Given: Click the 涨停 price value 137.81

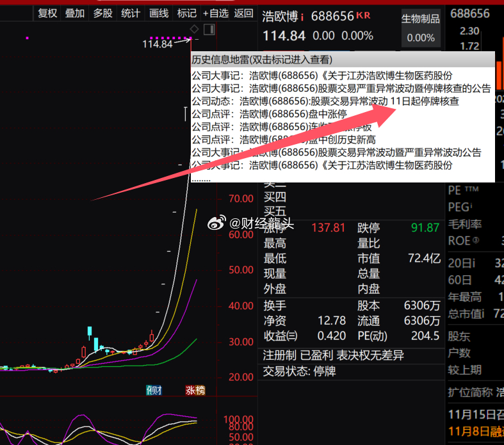Looking at the screenshot, I should 328,228.
